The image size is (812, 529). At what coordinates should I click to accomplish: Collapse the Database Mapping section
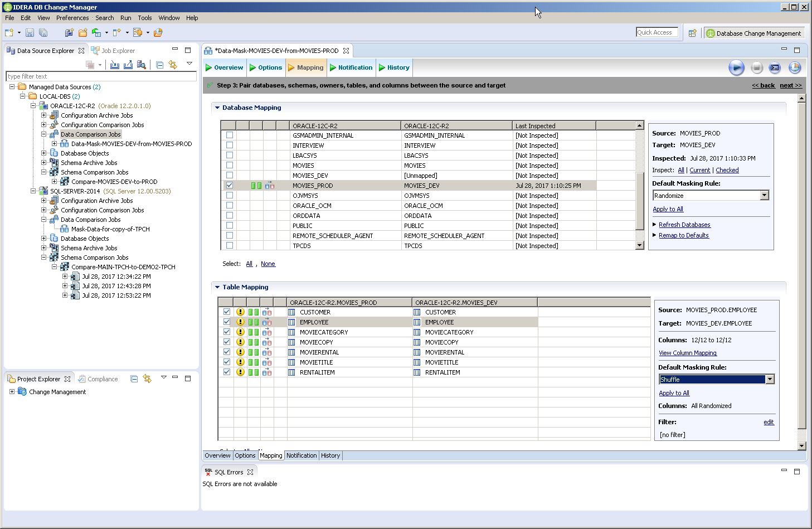click(x=217, y=108)
